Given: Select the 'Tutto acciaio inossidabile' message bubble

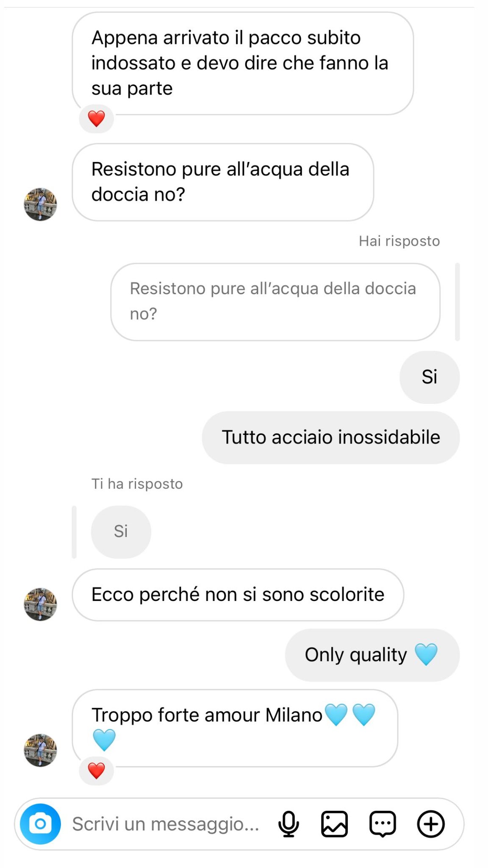Looking at the screenshot, I should click(x=331, y=437).
